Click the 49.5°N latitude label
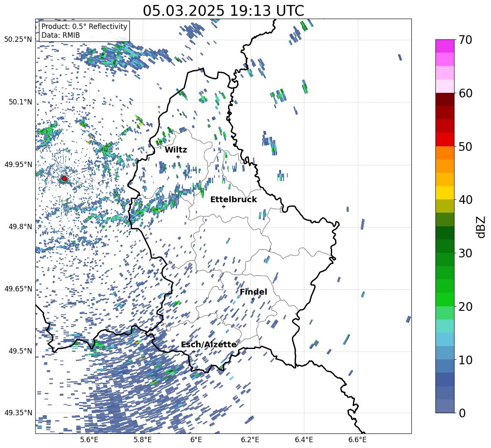 (x=20, y=351)
